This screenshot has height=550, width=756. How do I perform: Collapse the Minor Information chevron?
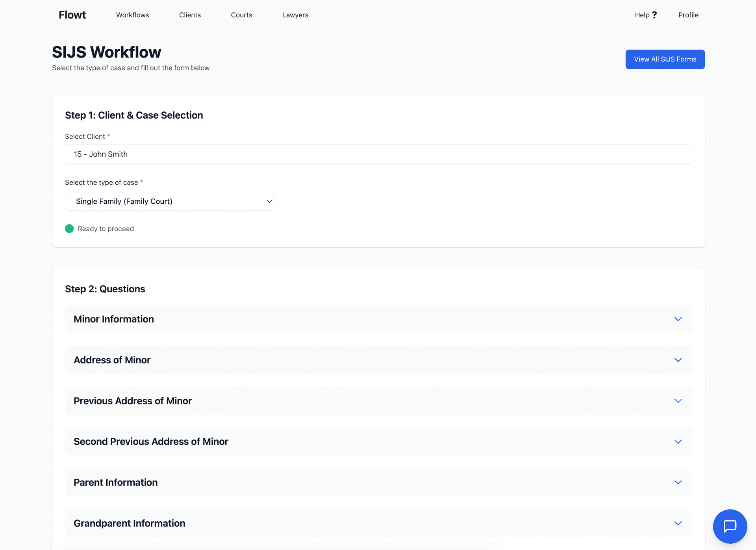coord(678,319)
